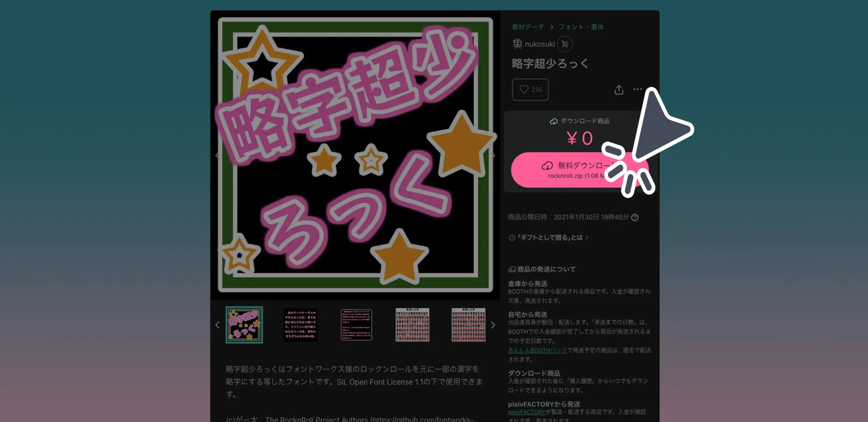Select the third license-text thumbnail
Viewport: 868px width, 422px height.
pyautogui.click(x=356, y=325)
